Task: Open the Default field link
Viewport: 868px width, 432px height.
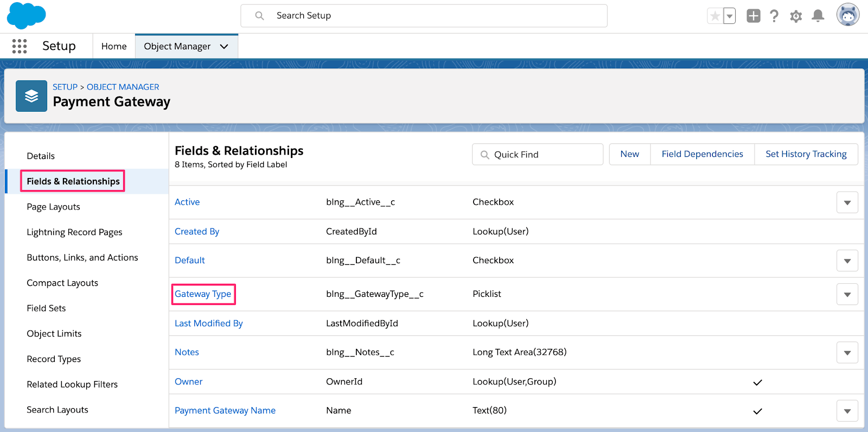Action: pyautogui.click(x=190, y=261)
